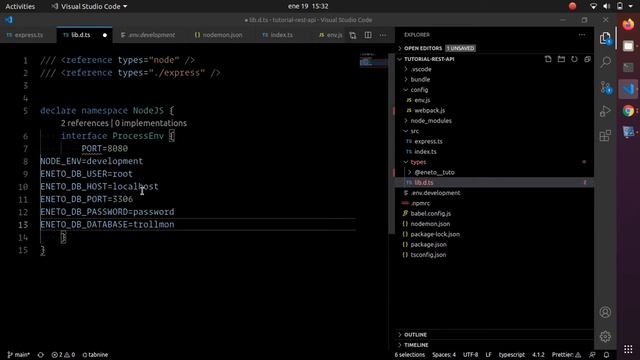The width and height of the screenshot is (640, 360).
Task: Click the 6 selections status item
Action: (x=409, y=355)
